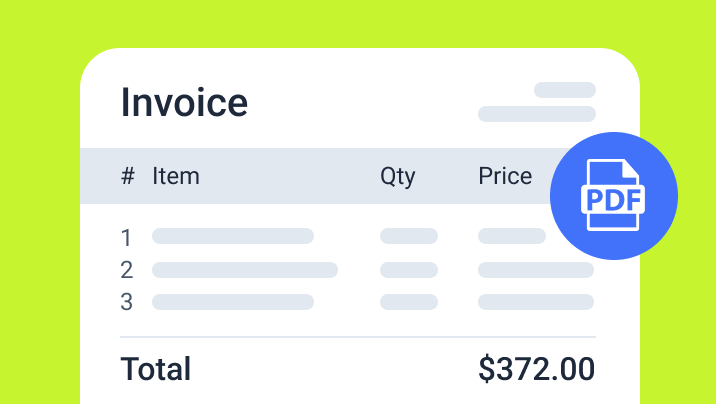
Task: Select the Qty column header
Action: click(x=397, y=177)
